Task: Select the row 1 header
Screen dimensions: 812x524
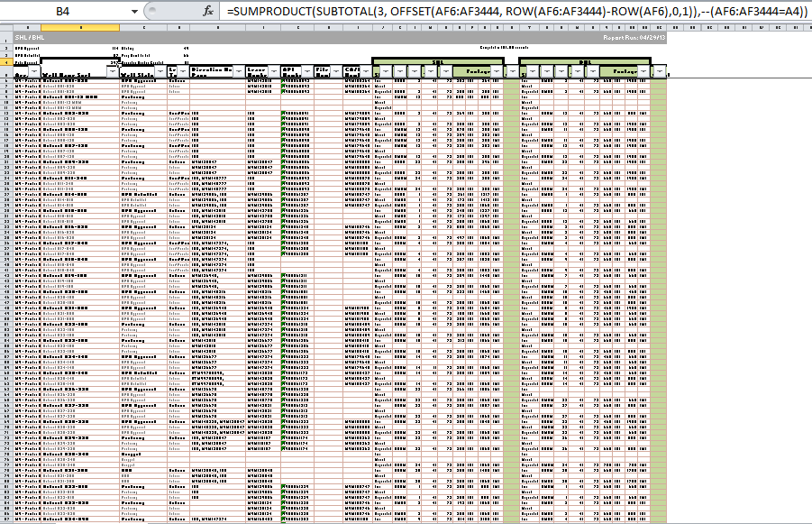Action: click(x=6, y=38)
